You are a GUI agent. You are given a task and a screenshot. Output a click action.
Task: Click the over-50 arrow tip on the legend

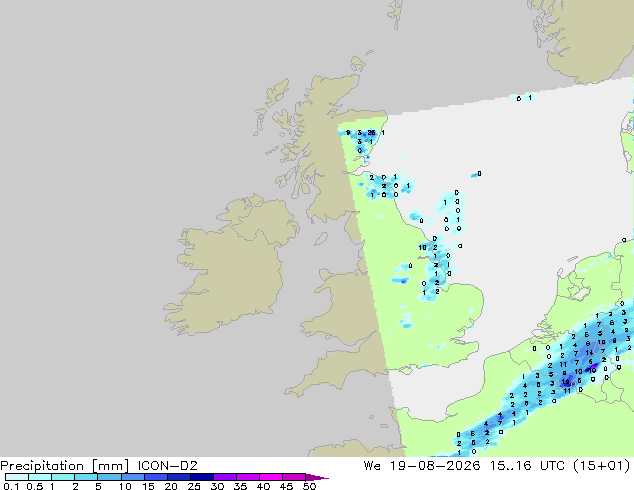point(318,477)
